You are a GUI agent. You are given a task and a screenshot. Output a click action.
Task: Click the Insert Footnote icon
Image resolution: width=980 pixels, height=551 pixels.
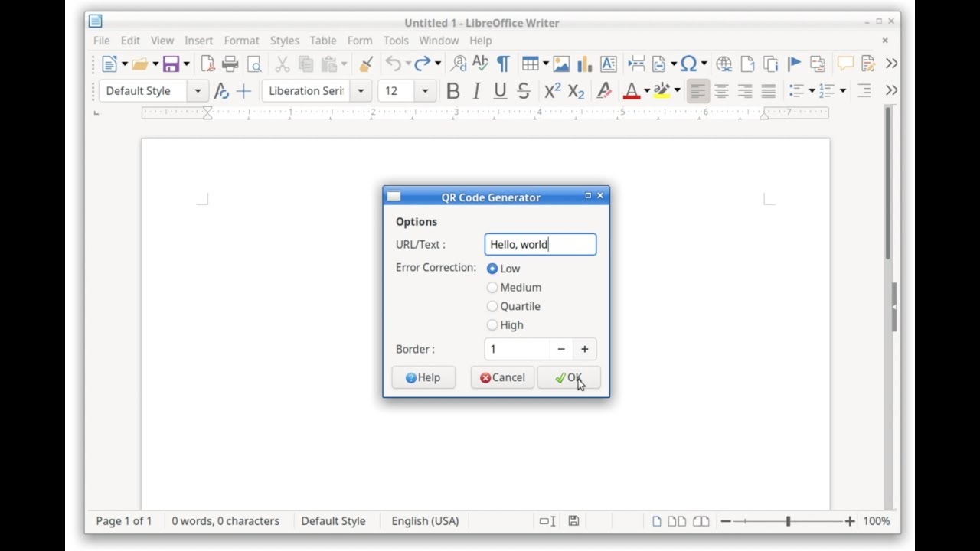click(747, 64)
